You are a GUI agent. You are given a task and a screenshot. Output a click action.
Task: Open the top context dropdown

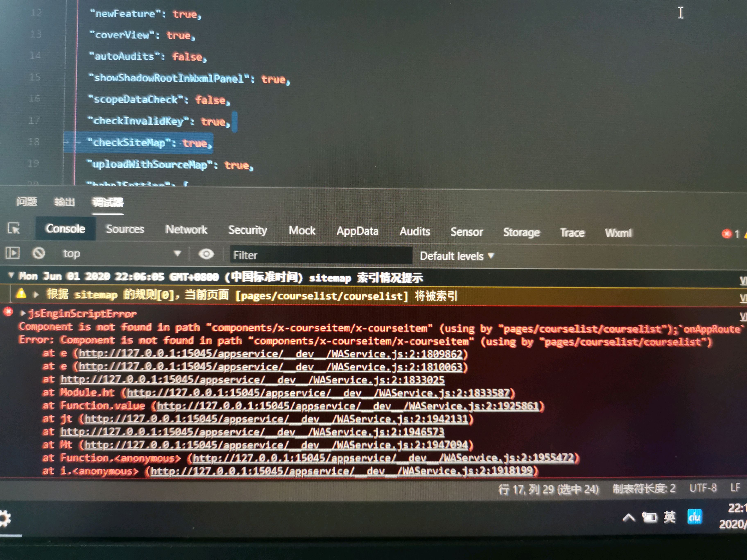[x=122, y=254]
